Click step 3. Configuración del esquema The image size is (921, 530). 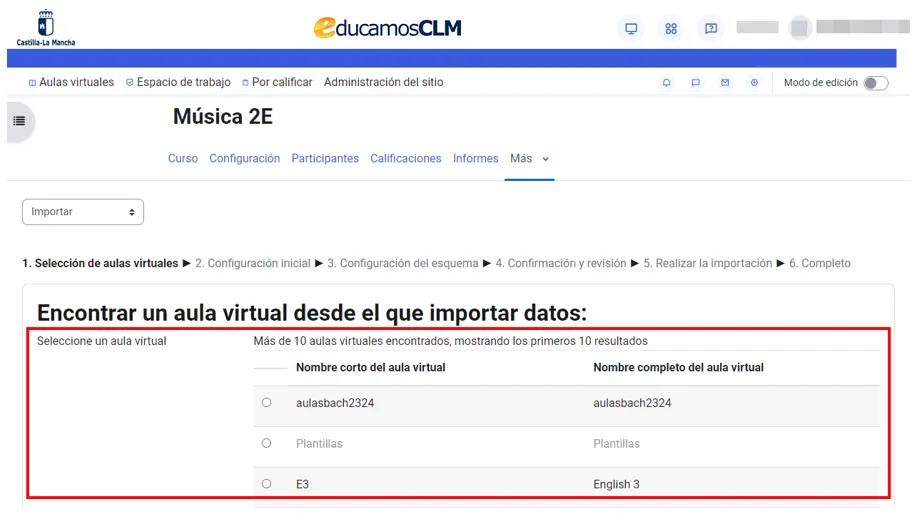point(403,263)
